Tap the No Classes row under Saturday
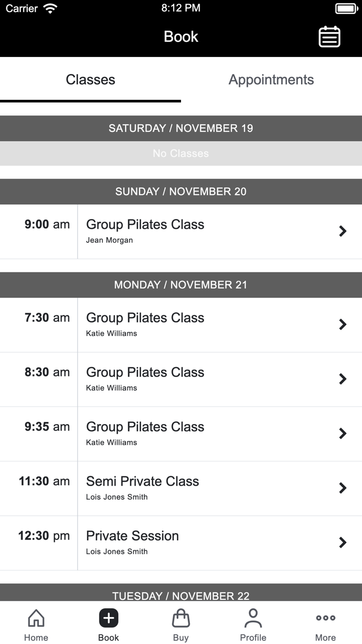The height and width of the screenshot is (644, 362). [181, 153]
